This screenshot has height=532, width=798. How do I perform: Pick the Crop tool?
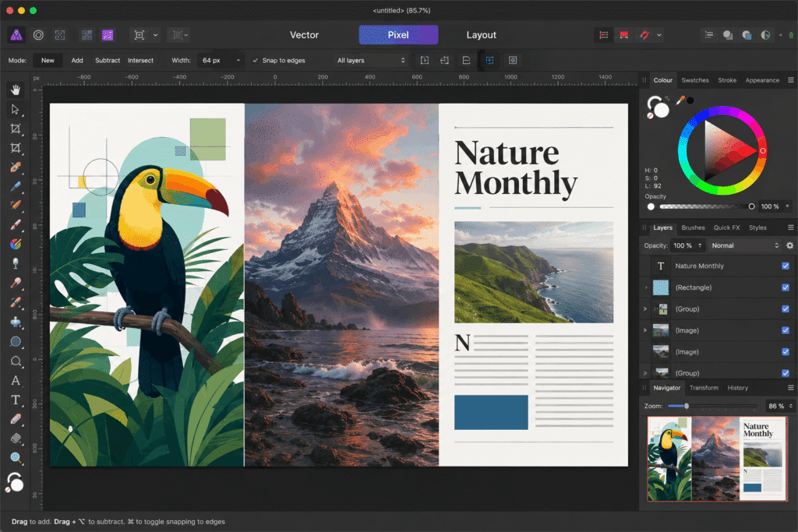click(x=16, y=129)
